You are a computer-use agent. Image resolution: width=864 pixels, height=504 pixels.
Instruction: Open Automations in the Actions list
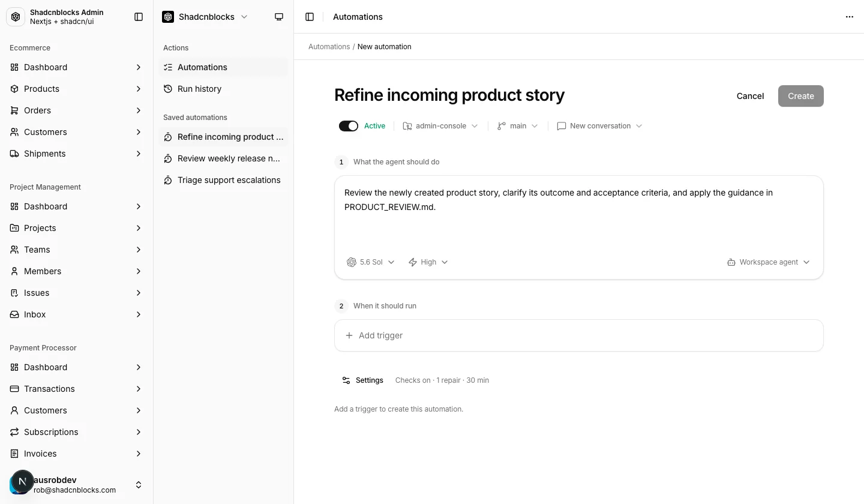pos(223,67)
